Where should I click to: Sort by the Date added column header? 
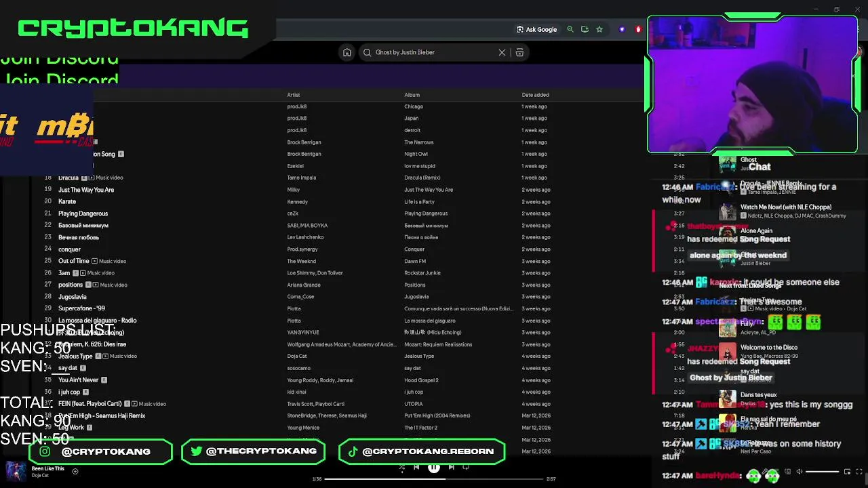click(x=535, y=95)
